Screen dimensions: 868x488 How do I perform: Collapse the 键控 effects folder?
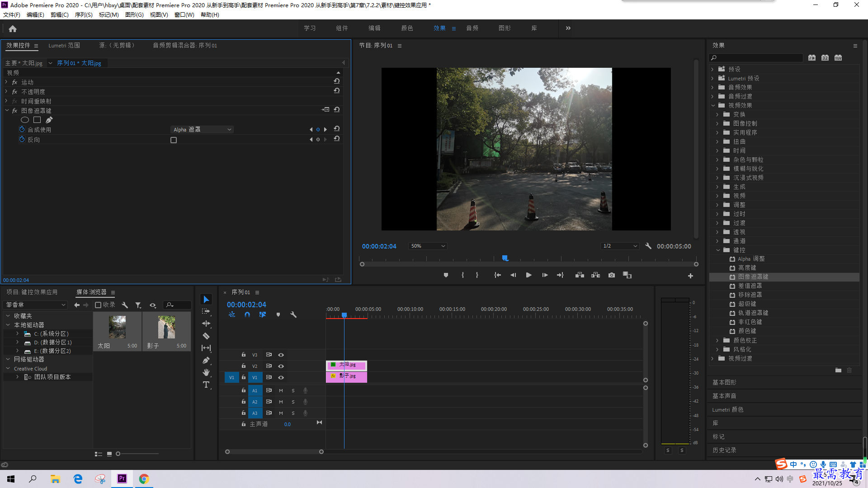coord(718,250)
